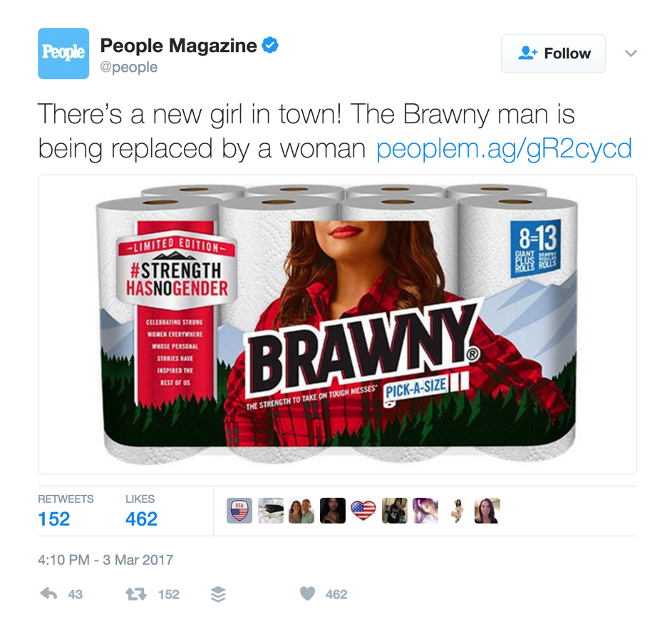Image resolution: width=672 pixels, height=624 pixels.
Task: Open the peoplem.ag/gR2cycd link
Action: (x=504, y=149)
